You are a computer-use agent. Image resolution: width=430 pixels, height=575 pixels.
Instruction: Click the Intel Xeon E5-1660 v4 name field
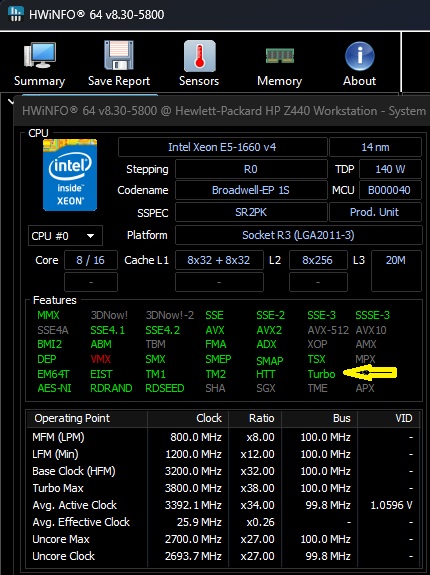click(x=223, y=147)
